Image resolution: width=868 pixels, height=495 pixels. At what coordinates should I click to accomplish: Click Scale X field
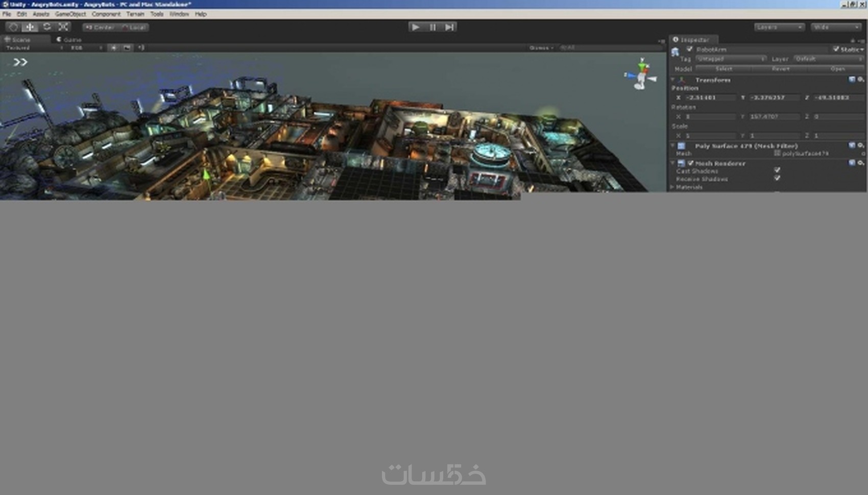click(710, 136)
